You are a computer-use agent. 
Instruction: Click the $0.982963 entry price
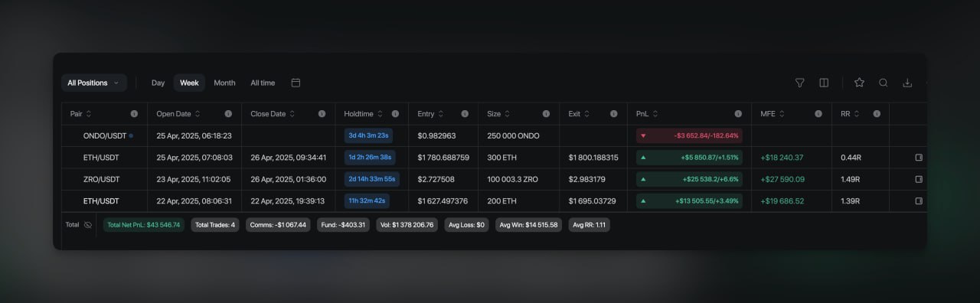coord(436,135)
